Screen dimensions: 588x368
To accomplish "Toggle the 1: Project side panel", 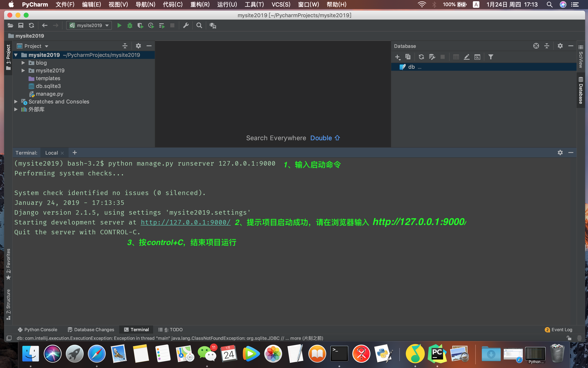I will [x=8, y=57].
